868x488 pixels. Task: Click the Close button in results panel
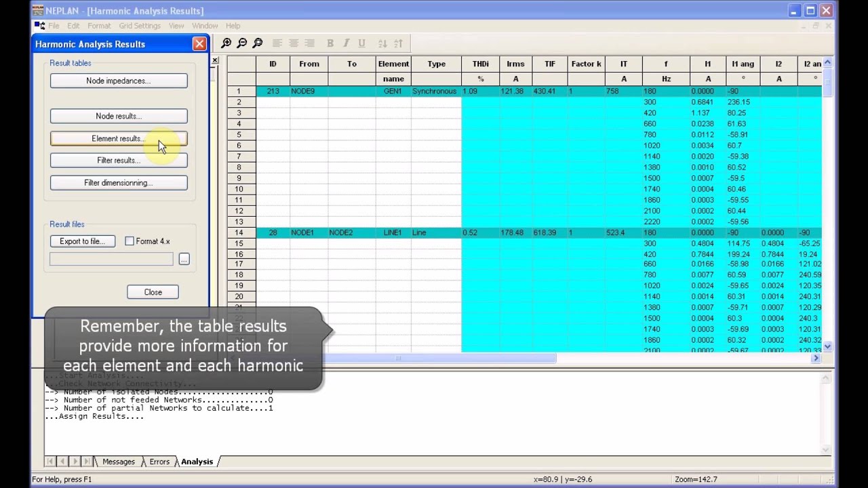click(x=153, y=292)
